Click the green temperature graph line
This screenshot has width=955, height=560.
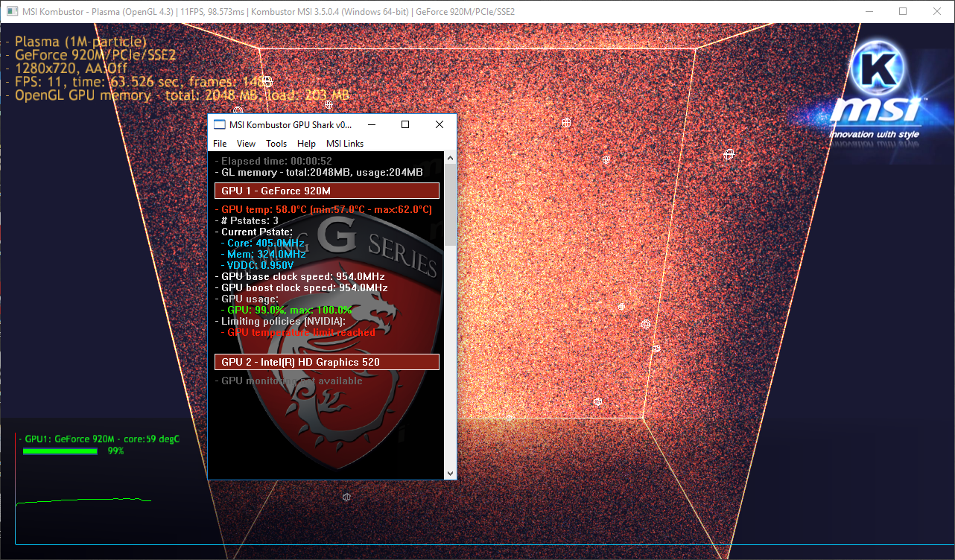click(x=83, y=500)
